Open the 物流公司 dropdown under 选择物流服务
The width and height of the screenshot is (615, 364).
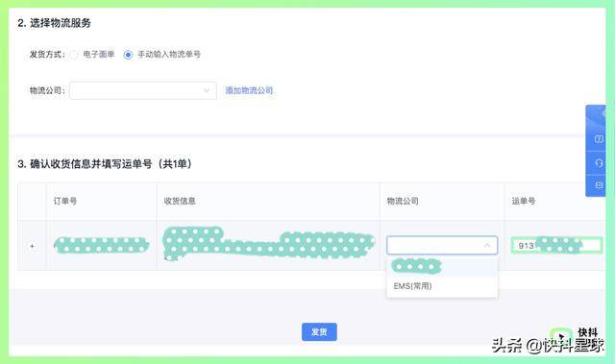point(143,90)
